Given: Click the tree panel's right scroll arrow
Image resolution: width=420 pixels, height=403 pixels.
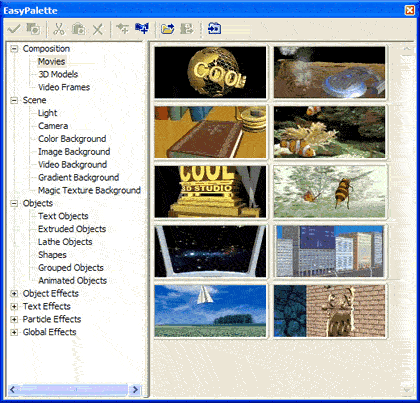Looking at the screenshot, I should [135, 389].
